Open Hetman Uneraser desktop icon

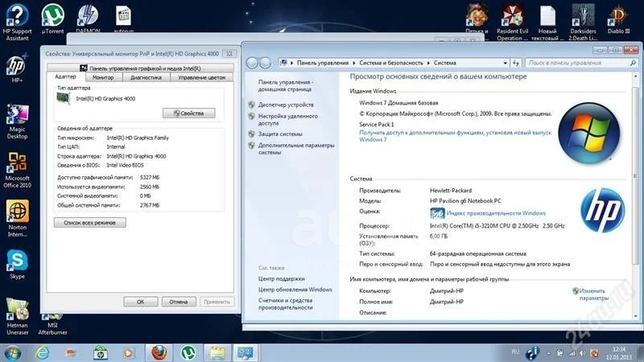tap(17, 316)
